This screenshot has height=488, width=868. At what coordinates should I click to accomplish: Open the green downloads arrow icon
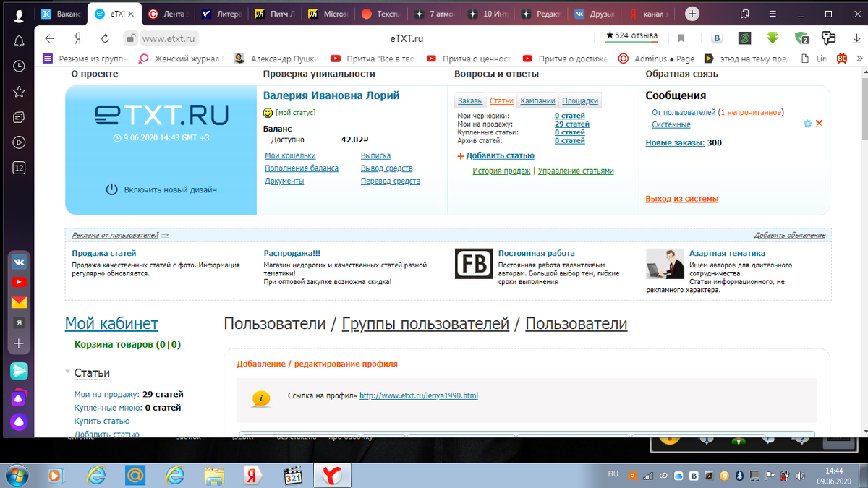point(773,38)
